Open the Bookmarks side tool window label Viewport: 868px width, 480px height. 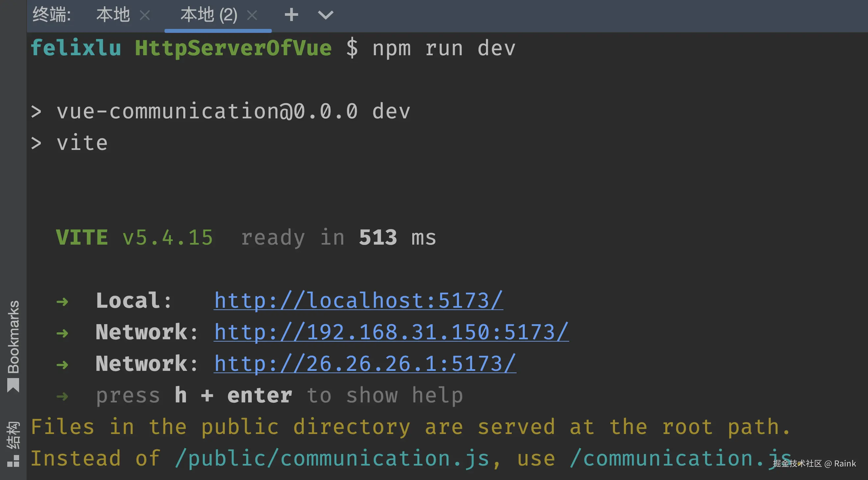(13, 337)
